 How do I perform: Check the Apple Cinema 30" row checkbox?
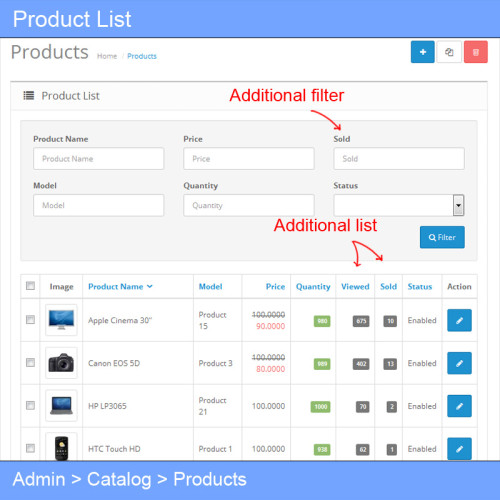(x=30, y=320)
